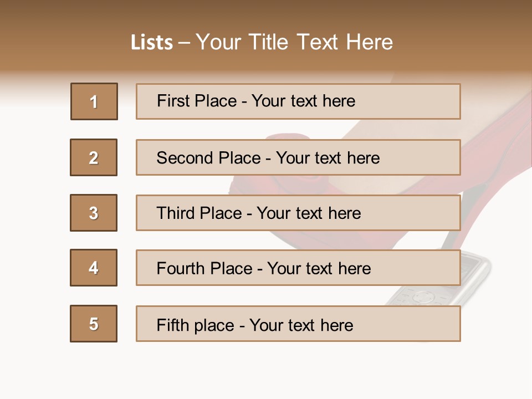The image size is (532, 399).
Task: Click the "Fifth place" text bar
Action: (298, 324)
